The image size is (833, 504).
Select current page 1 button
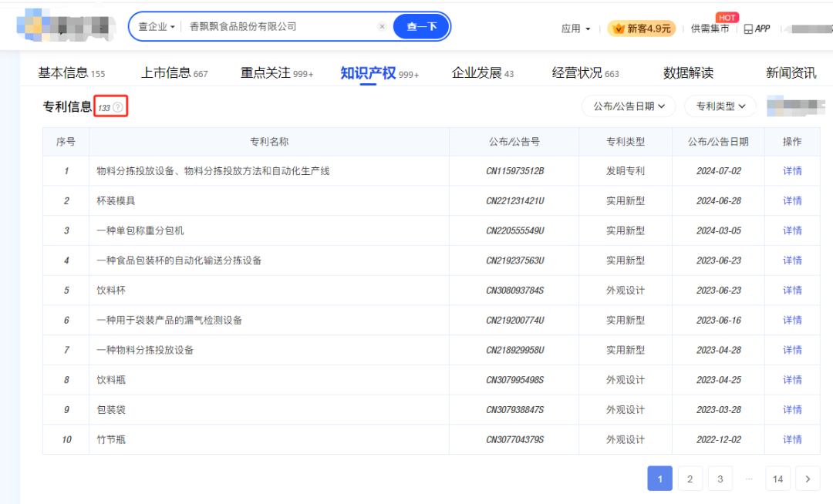tap(659, 479)
